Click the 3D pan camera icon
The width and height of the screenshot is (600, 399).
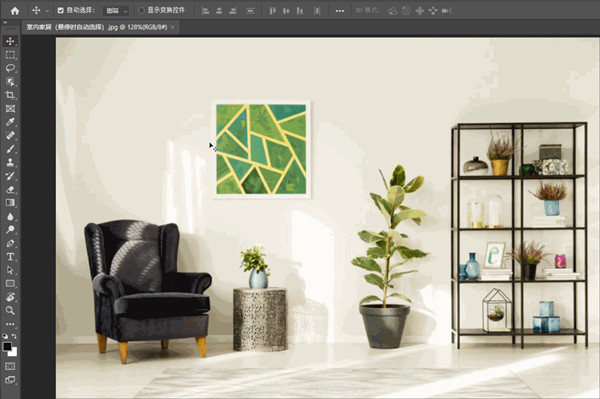[419, 11]
